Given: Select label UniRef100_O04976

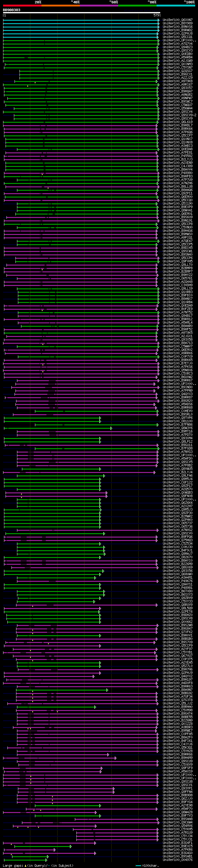Looking at the screenshot, I should (178, 860).
